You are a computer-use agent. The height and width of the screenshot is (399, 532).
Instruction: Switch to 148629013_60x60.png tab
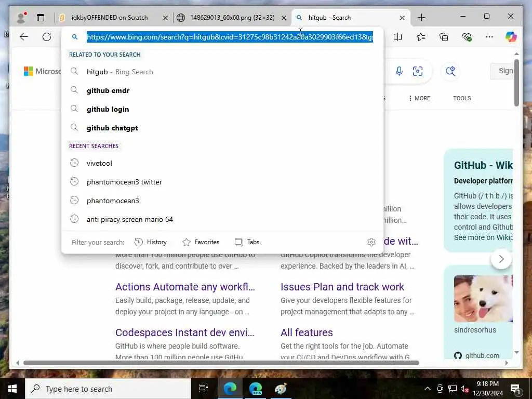[232, 18]
